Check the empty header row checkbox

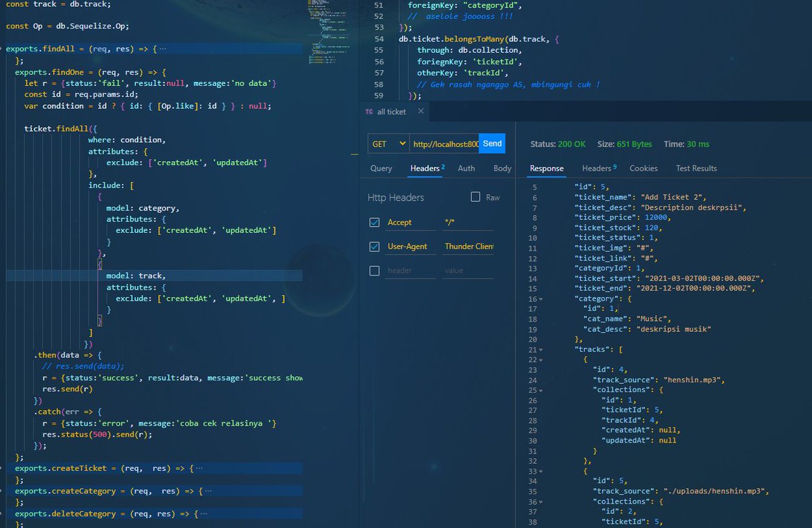[374, 270]
